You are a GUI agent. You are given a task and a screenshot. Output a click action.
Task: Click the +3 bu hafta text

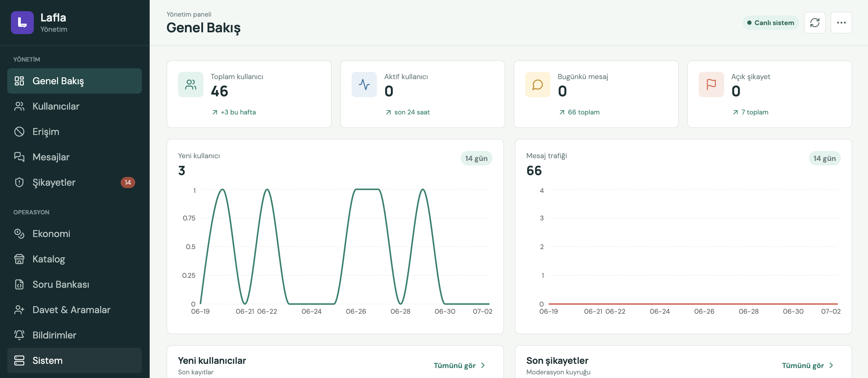click(x=238, y=112)
